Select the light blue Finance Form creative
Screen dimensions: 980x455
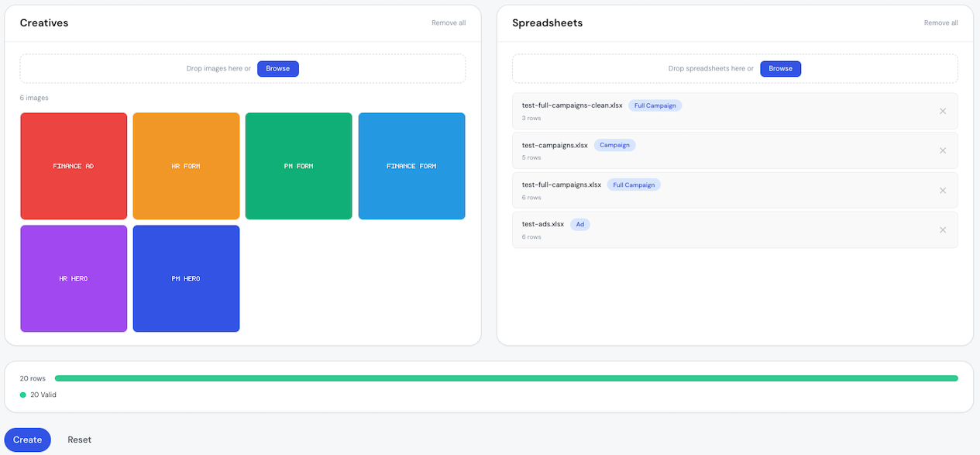click(411, 166)
